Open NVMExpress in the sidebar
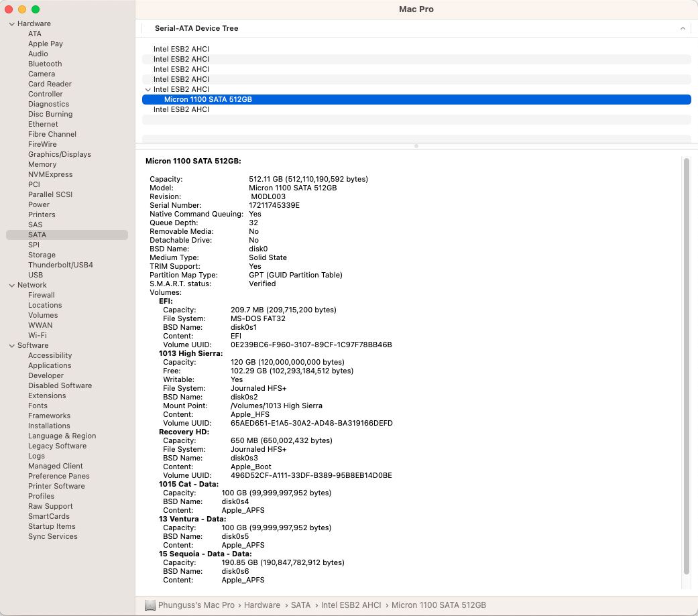 coord(50,174)
